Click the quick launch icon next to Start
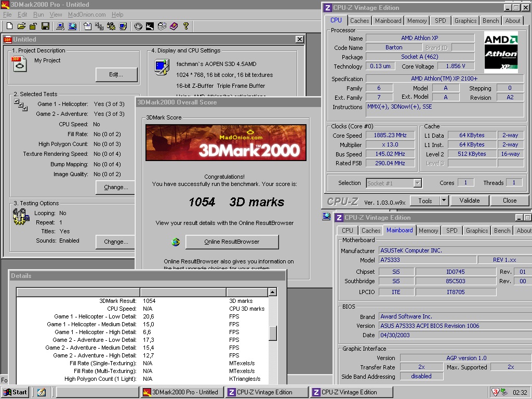The image size is (532, 399). (x=42, y=392)
